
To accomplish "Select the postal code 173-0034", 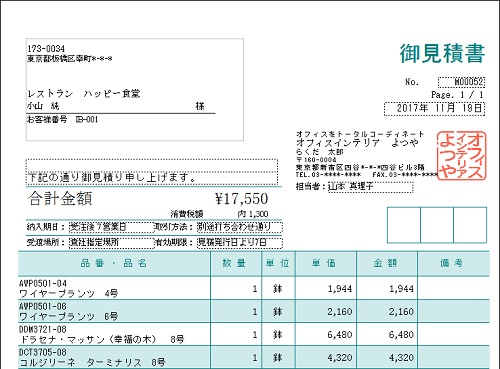I will pyautogui.click(x=46, y=49).
